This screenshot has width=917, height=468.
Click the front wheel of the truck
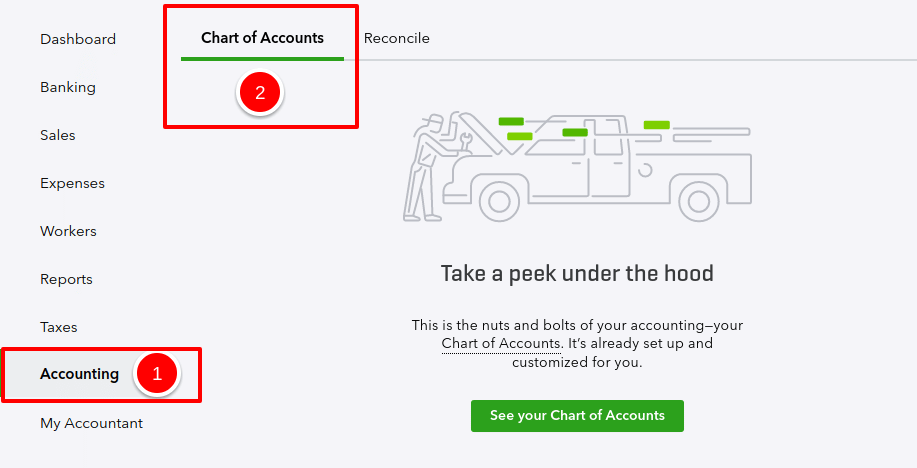tap(500, 200)
